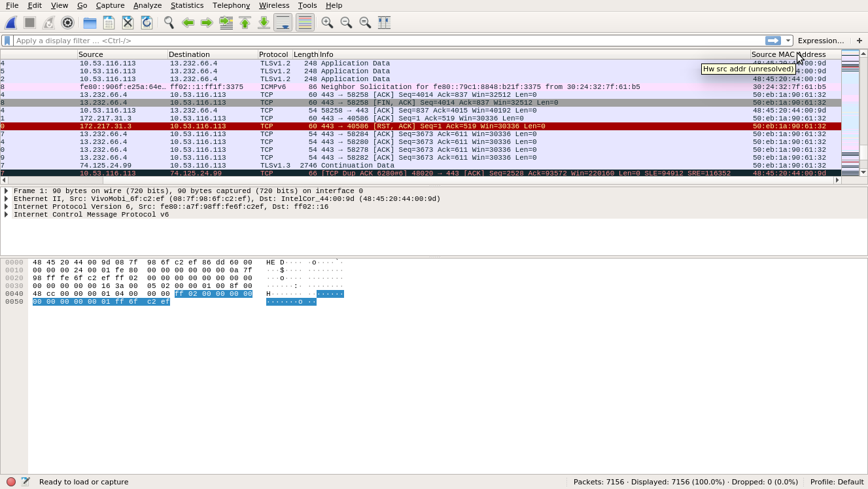Click into the display filter input field
Viewport: 868px width, 489px height.
tap(389, 41)
